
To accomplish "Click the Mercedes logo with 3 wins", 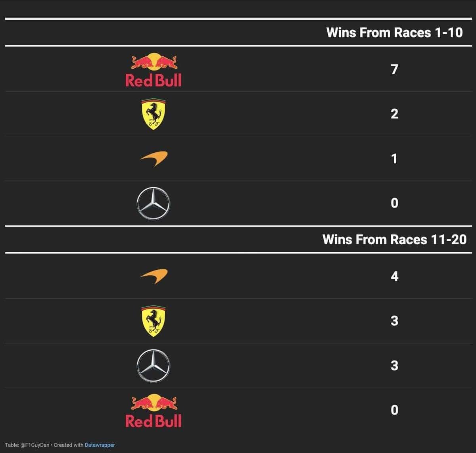I will (x=154, y=366).
